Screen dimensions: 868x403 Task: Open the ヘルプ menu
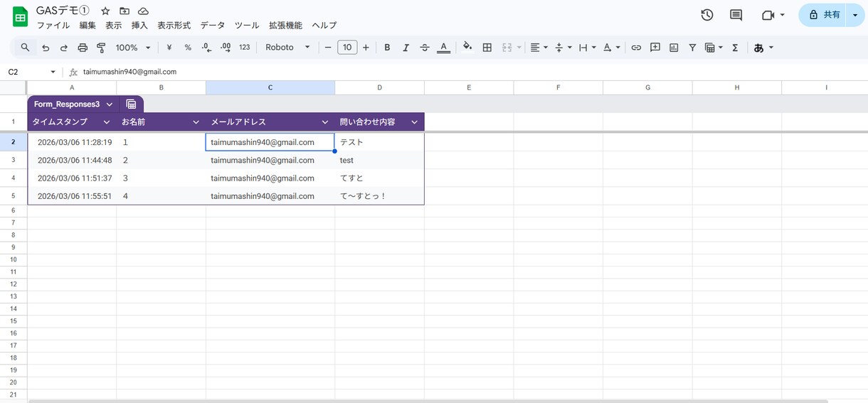pos(324,25)
